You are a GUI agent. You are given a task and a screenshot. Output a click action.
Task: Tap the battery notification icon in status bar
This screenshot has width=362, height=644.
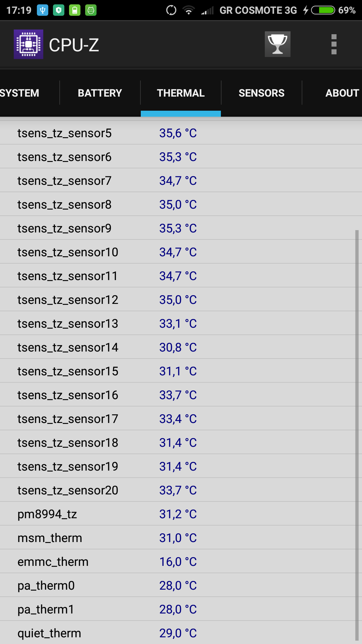[x=75, y=10]
